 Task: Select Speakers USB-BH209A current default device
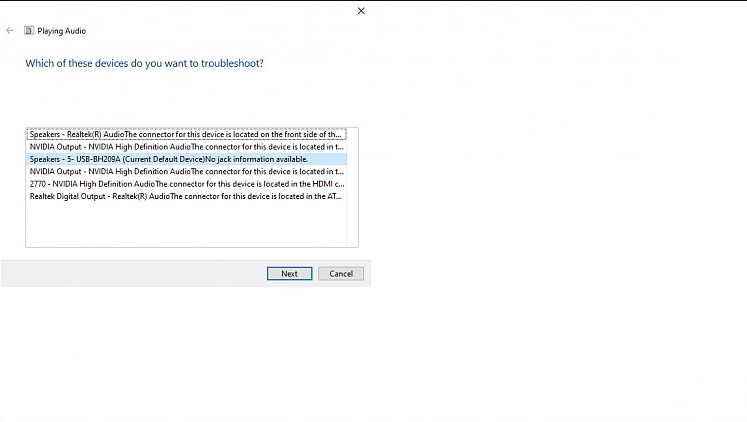pos(185,159)
